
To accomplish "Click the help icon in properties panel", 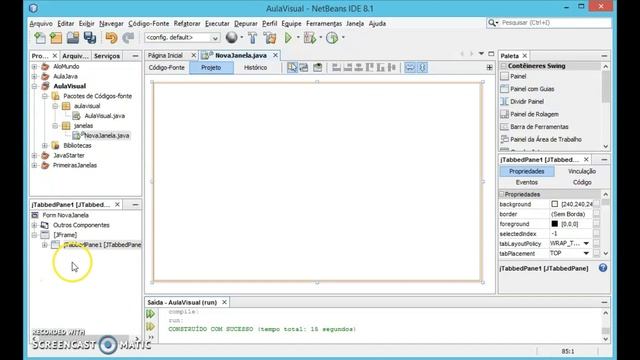I will (603, 268).
